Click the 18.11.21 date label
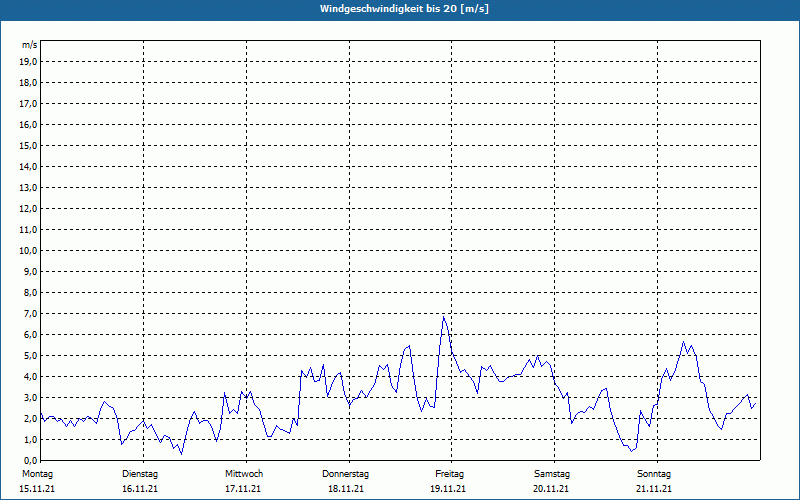This screenshot has width=800, height=500. coord(346,489)
